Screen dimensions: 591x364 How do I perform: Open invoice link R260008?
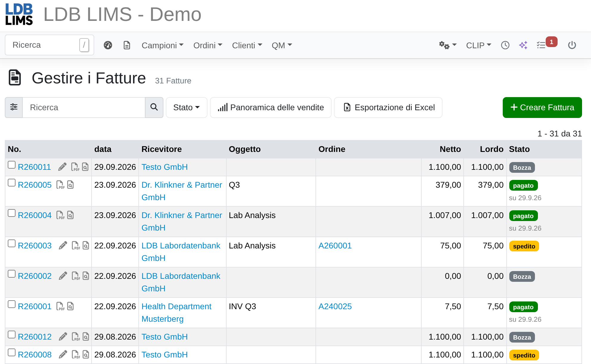[x=35, y=354]
